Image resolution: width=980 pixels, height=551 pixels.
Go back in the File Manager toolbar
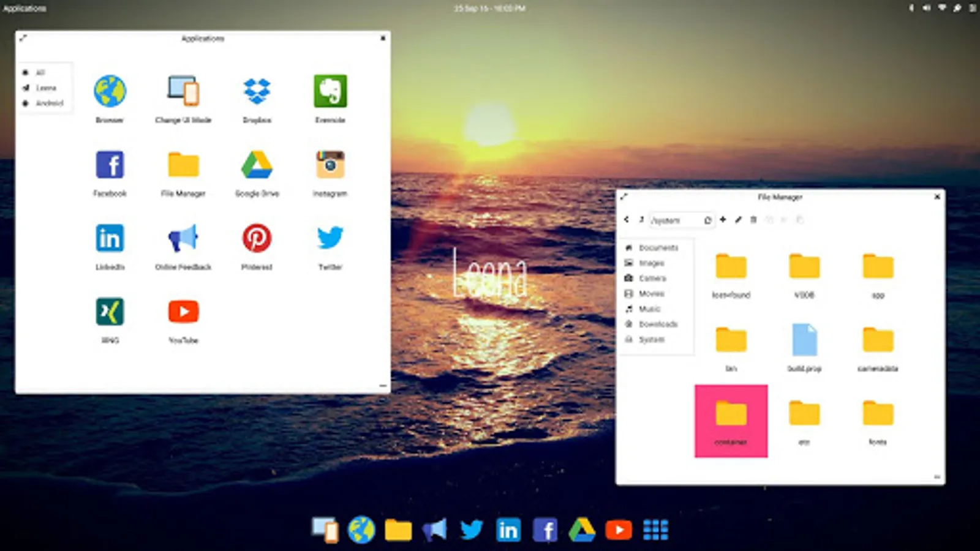tap(626, 219)
